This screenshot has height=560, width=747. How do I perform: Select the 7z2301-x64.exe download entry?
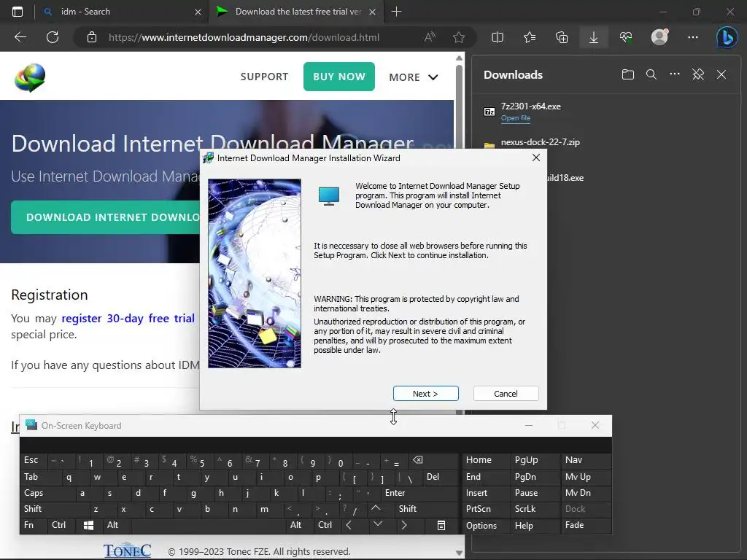pos(531,106)
